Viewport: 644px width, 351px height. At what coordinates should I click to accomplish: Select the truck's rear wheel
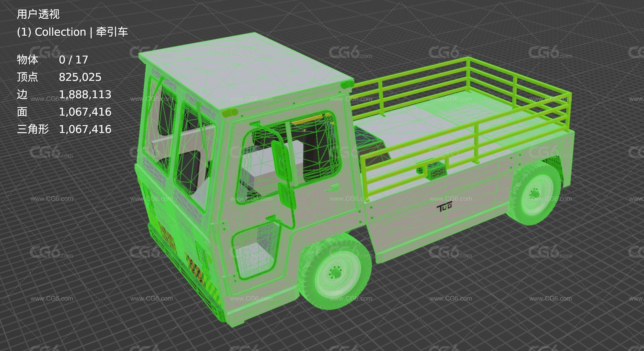click(x=534, y=193)
